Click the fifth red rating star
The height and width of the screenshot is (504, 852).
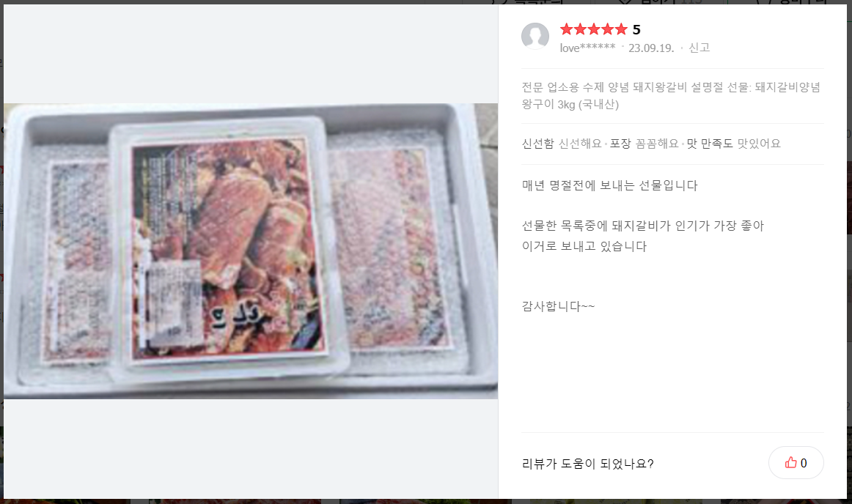(x=621, y=29)
